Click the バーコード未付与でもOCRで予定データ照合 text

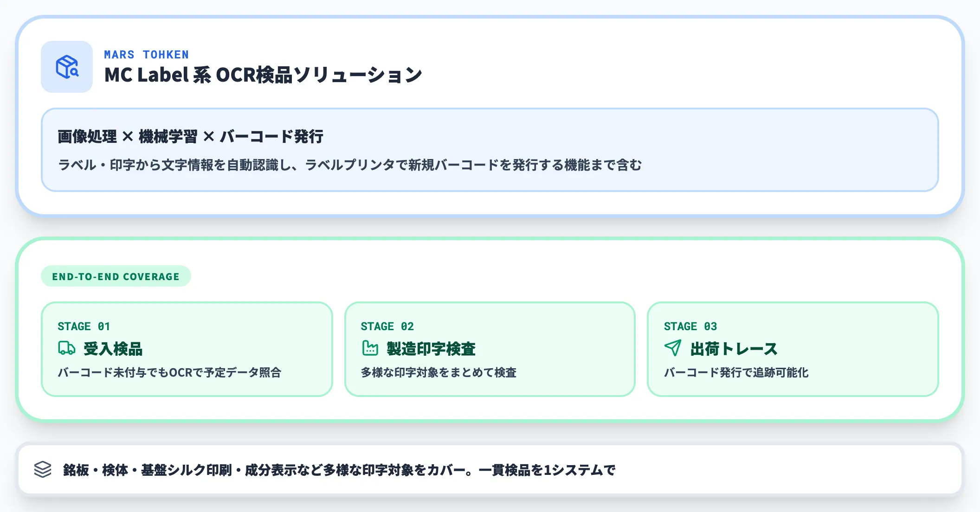click(169, 372)
